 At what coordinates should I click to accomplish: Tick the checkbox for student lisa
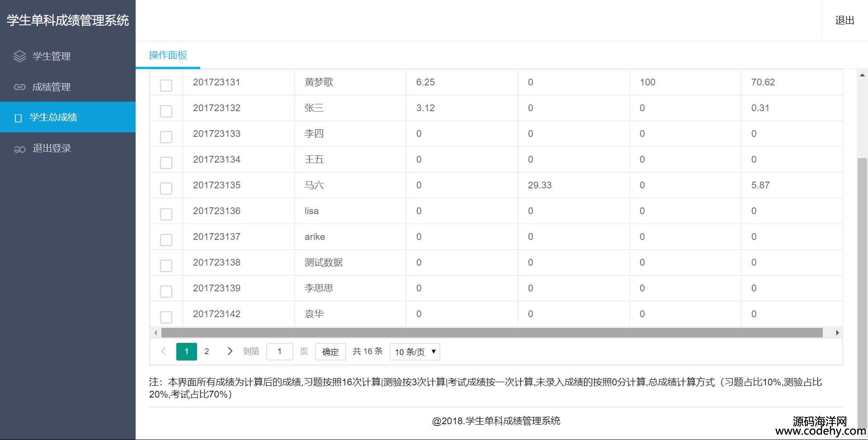click(x=166, y=214)
